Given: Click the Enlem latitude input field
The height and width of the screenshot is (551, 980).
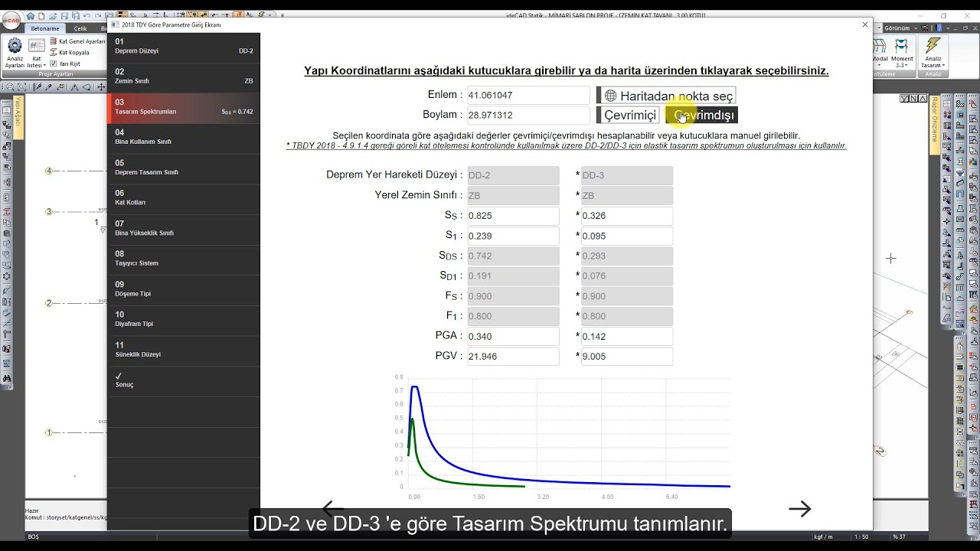Looking at the screenshot, I should click(528, 96).
